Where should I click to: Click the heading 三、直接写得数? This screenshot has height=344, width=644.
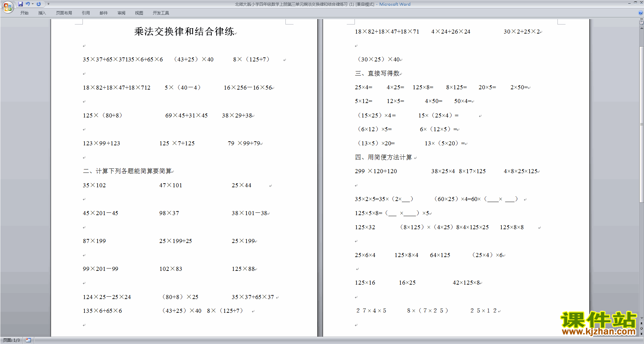377,73
